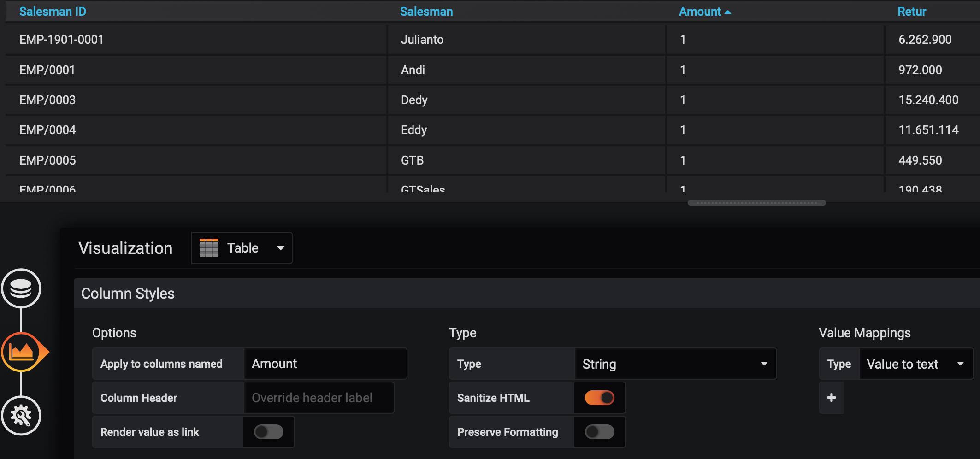This screenshot has width=980, height=459.
Task: Enable Preserve Formatting
Action: (x=599, y=432)
